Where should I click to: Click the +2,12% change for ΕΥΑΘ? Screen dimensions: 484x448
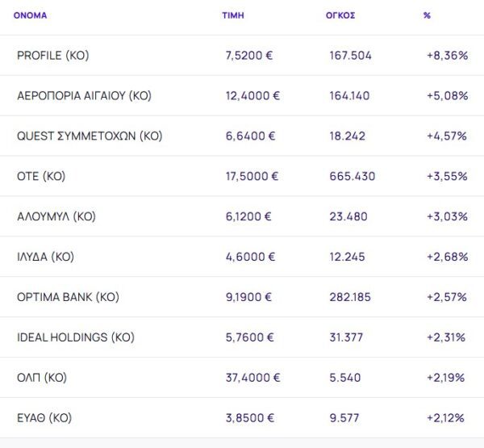click(x=446, y=418)
